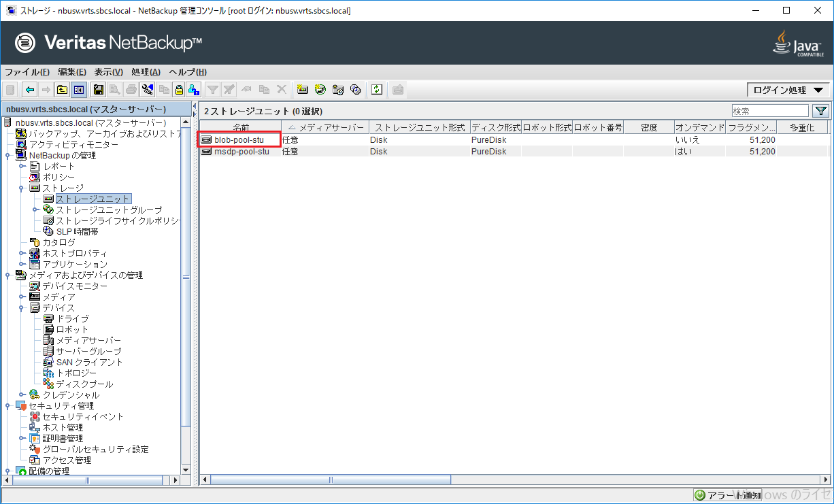Click the デバイスモニター icon in tree
834x504 pixels.
35,286
